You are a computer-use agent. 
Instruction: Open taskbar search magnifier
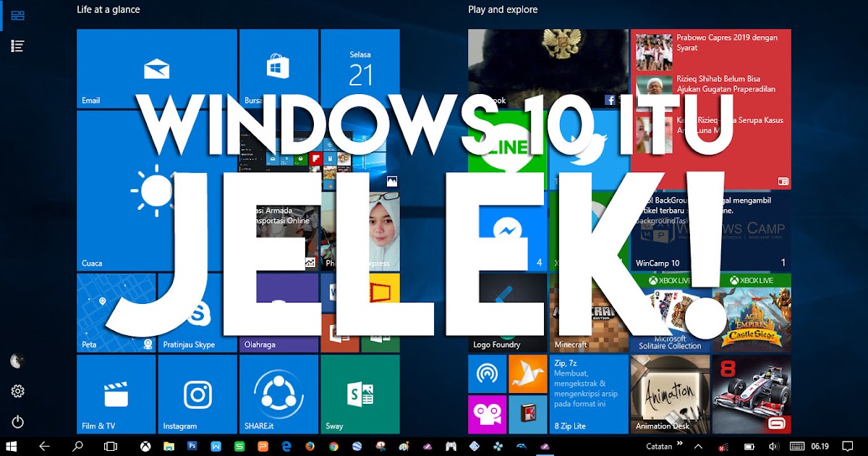point(77,447)
